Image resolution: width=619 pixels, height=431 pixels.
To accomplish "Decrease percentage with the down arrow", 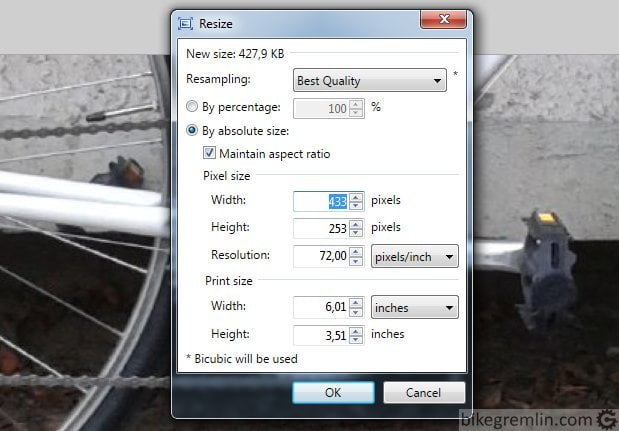I will (356, 112).
